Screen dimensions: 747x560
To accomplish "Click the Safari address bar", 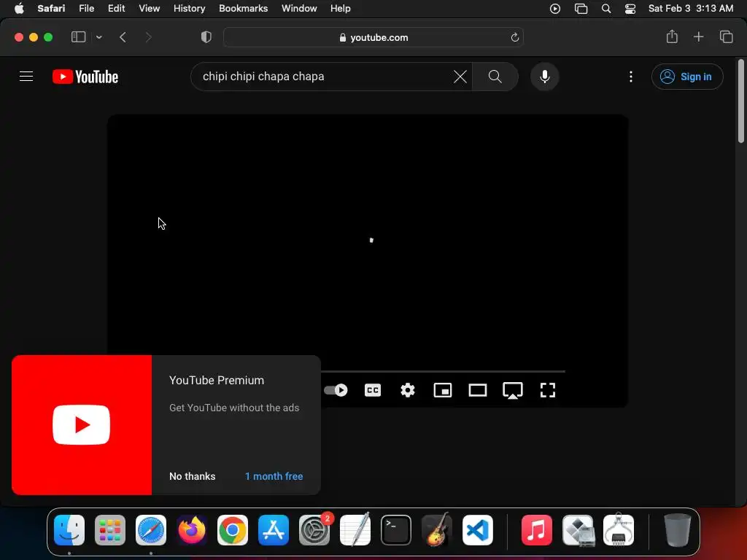I will tap(373, 37).
